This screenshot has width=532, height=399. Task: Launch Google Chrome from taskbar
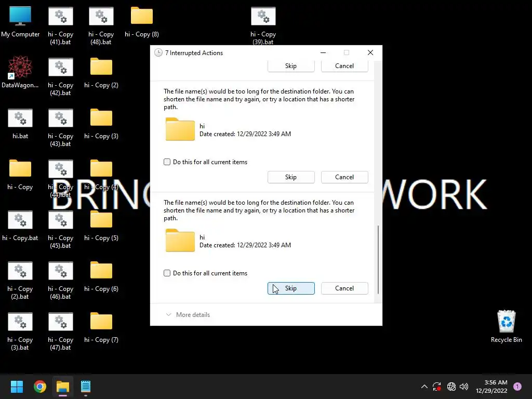pos(39,387)
